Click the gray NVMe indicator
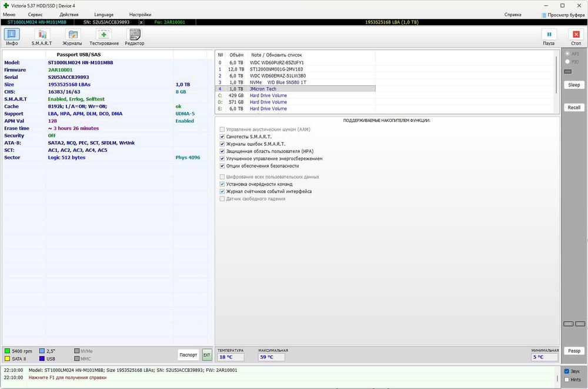 coord(77,351)
